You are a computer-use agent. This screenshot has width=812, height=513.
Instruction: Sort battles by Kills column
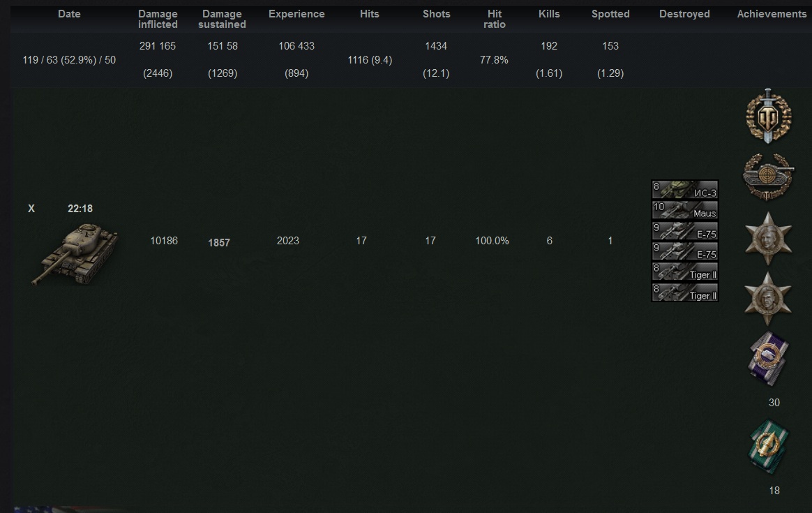pyautogui.click(x=549, y=14)
